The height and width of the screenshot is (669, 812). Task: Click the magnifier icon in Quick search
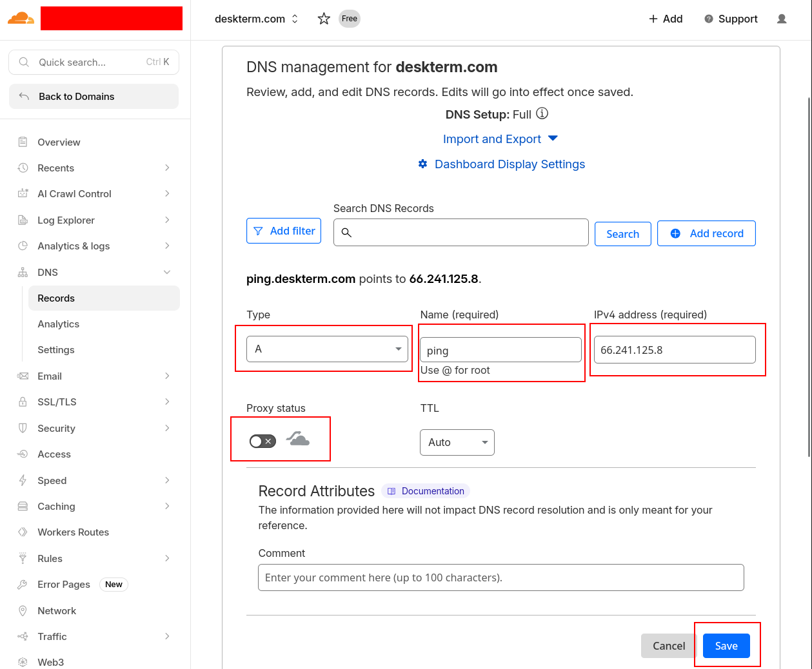click(23, 62)
